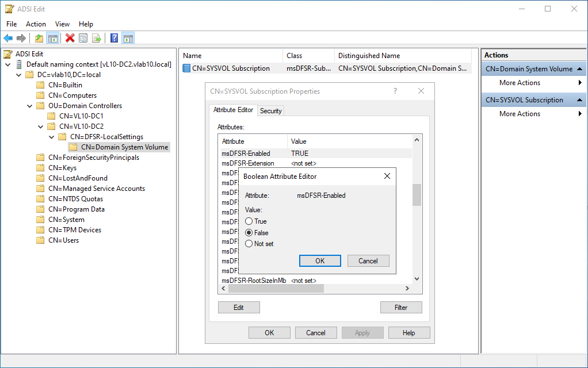Click the Back arrow toolbar icon
The height and width of the screenshot is (368, 588).
8,39
